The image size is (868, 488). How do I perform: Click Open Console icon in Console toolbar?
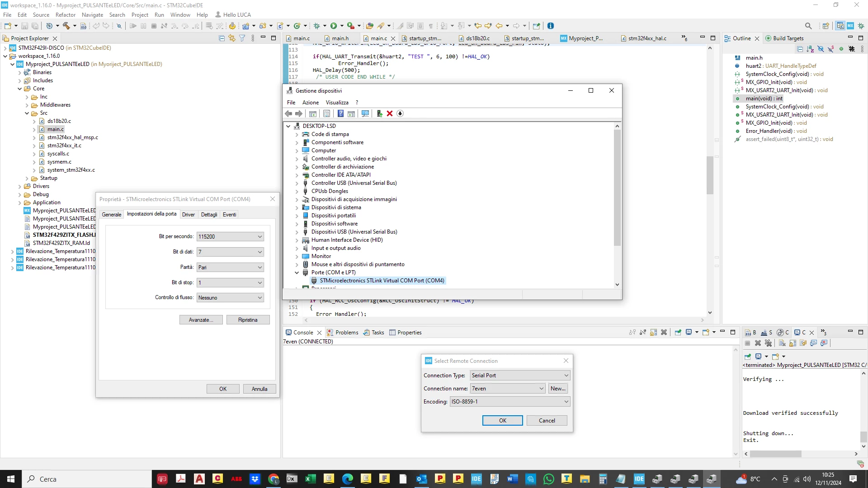tap(706, 332)
